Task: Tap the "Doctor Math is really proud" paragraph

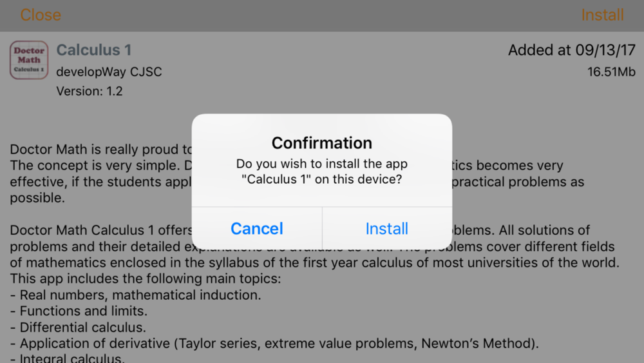Action: tap(297, 173)
